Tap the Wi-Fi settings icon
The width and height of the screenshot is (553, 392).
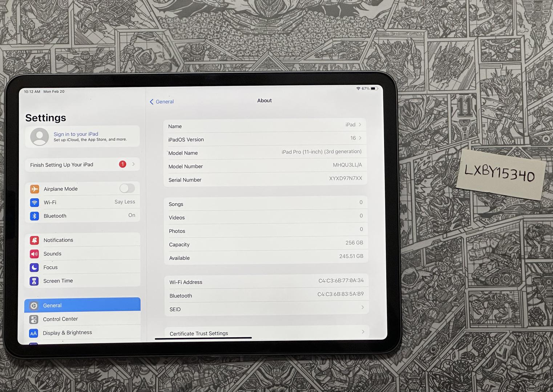(35, 202)
